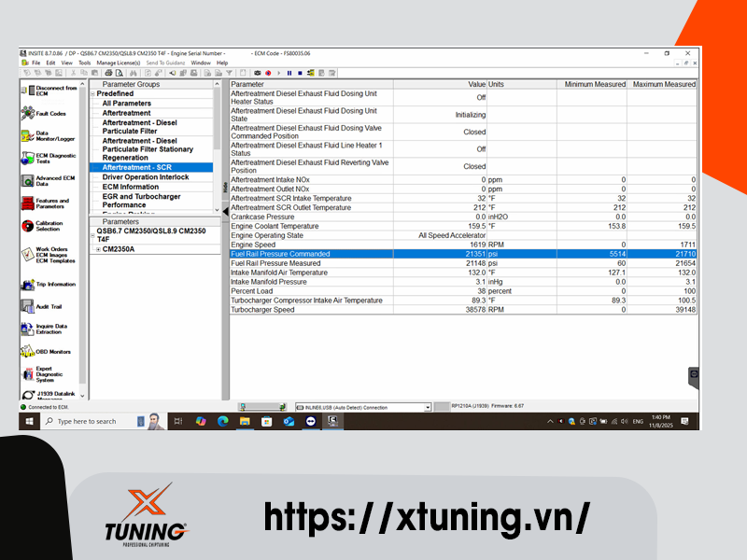Open the Tools menu
Image resolution: width=747 pixels, height=560 pixels.
[84, 63]
